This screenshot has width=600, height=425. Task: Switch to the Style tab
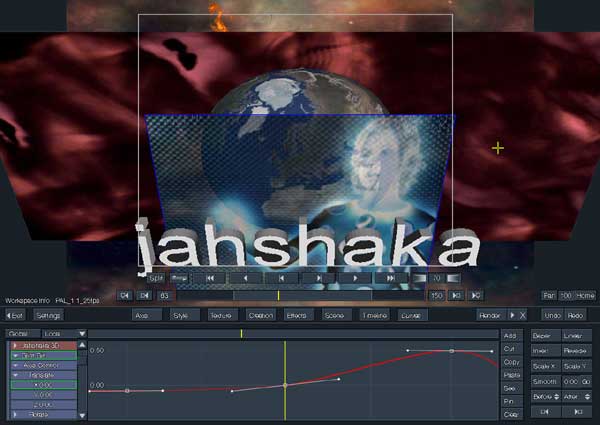pyautogui.click(x=185, y=315)
